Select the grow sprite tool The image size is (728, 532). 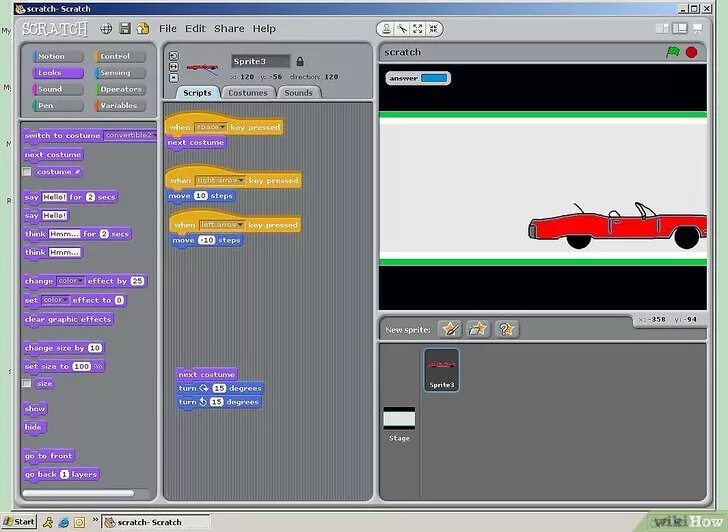(x=418, y=29)
